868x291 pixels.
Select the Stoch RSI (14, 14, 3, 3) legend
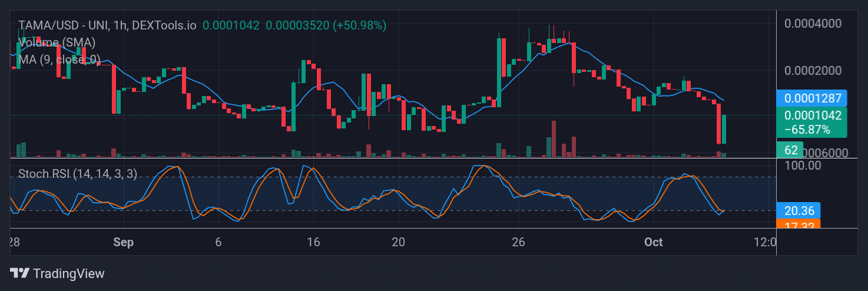point(78,174)
